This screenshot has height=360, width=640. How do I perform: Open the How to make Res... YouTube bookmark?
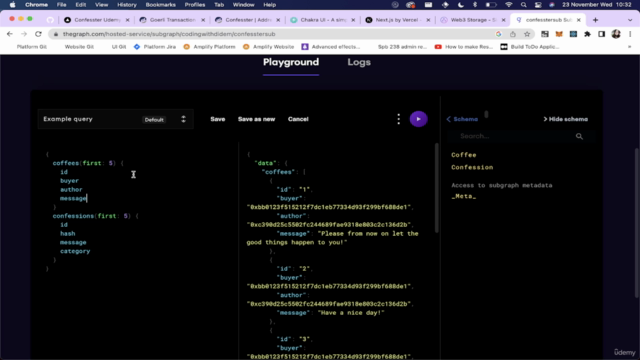tap(464, 47)
